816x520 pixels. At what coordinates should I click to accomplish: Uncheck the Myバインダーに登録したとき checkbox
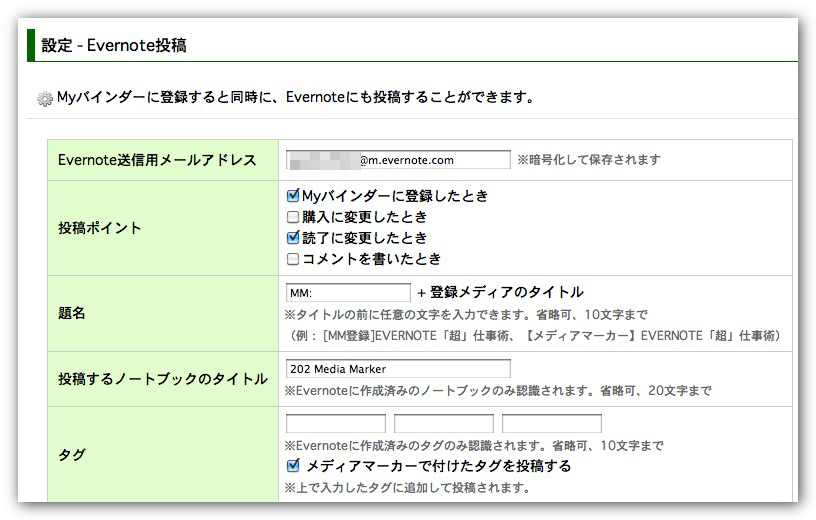coord(293,196)
